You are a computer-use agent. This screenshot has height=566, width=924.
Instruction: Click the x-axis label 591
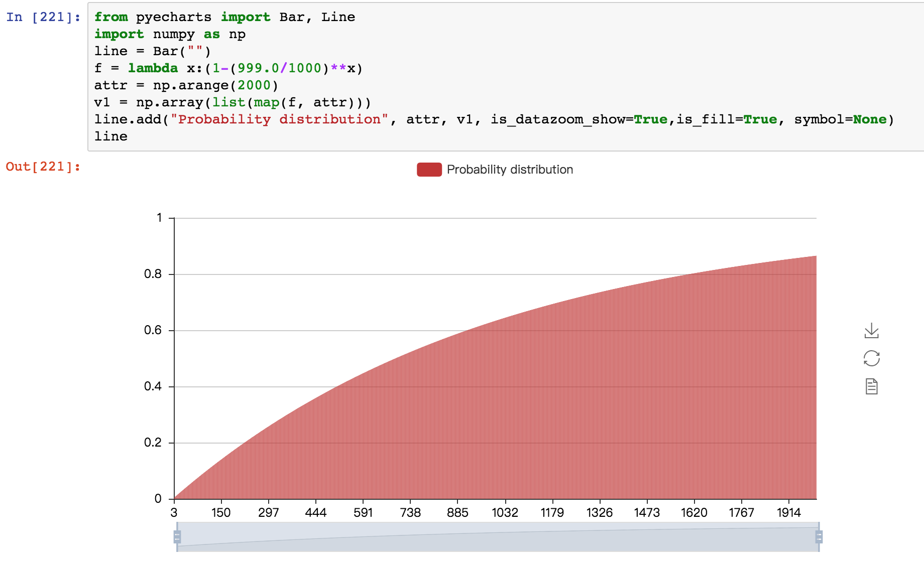[363, 512]
